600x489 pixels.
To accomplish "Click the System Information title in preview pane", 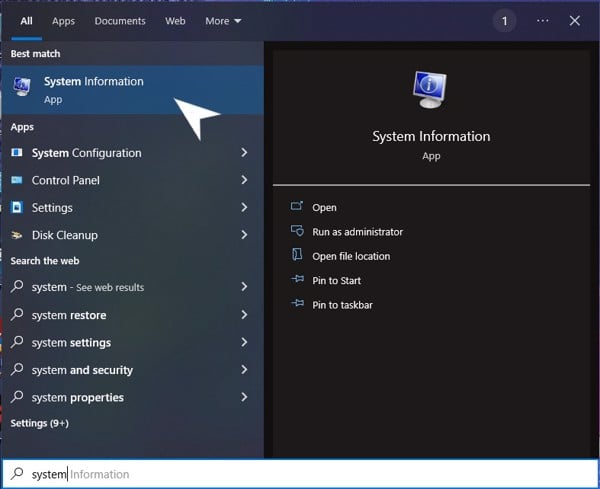I will pyautogui.click(x=431, y=137).
